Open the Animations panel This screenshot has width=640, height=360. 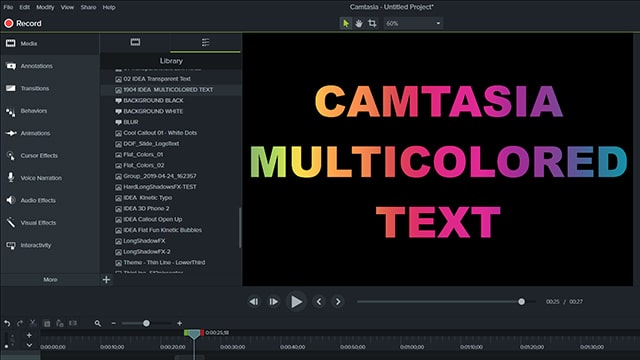tap(50, 133)
